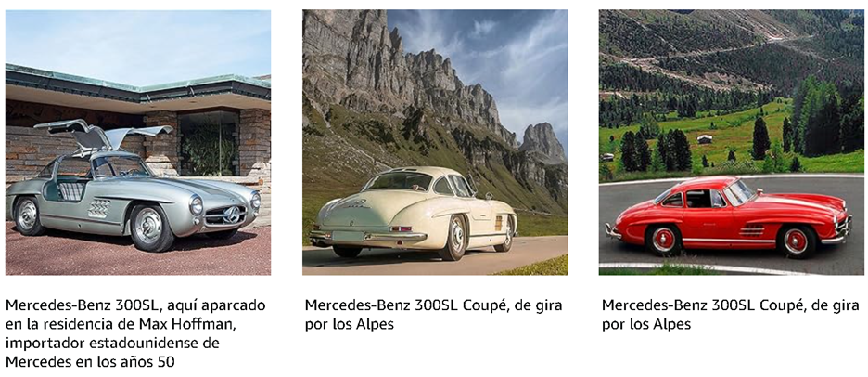Click the caption under the cream car
The width and height of the screenshot is (868, 377).
pyautogui.click(x=433, y=315)
